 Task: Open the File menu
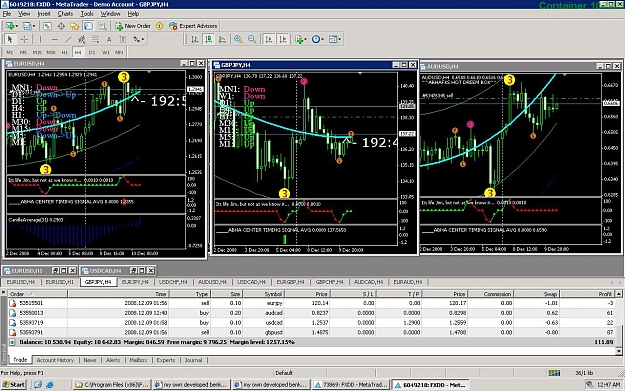[7, 14]
